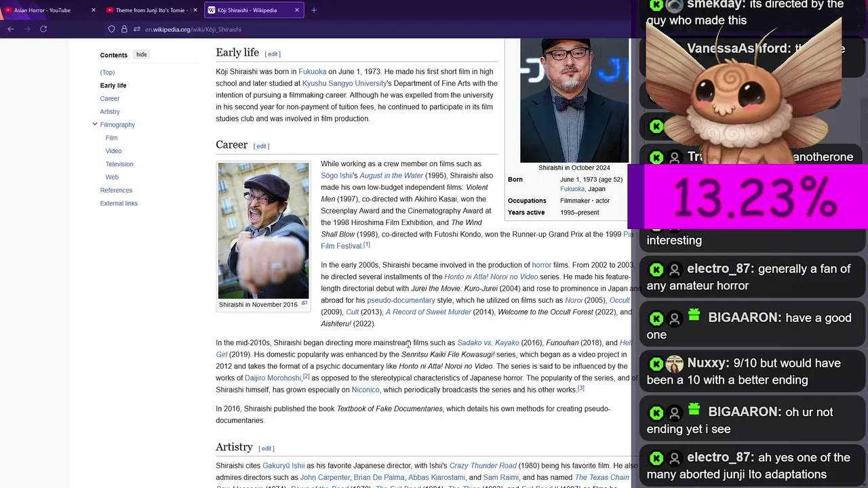This screenshot has width=868, height=488.
Task: Open tracking protection shield icon
Action: point(111,29)
